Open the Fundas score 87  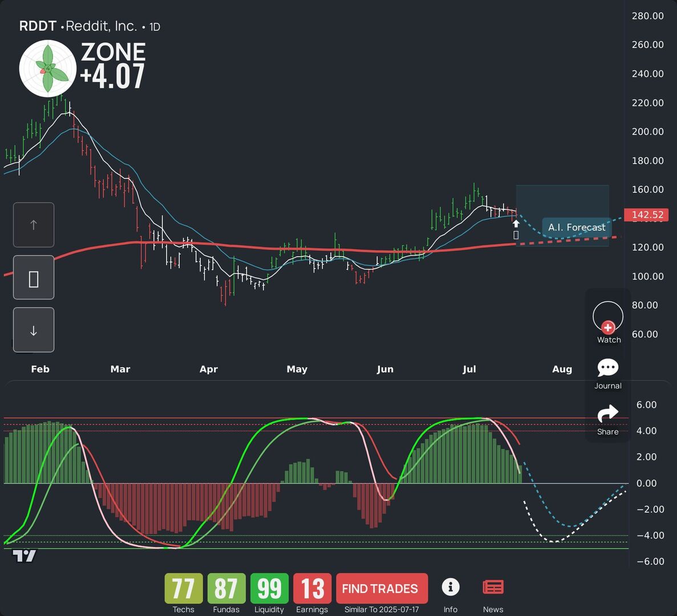pos(226,589)
